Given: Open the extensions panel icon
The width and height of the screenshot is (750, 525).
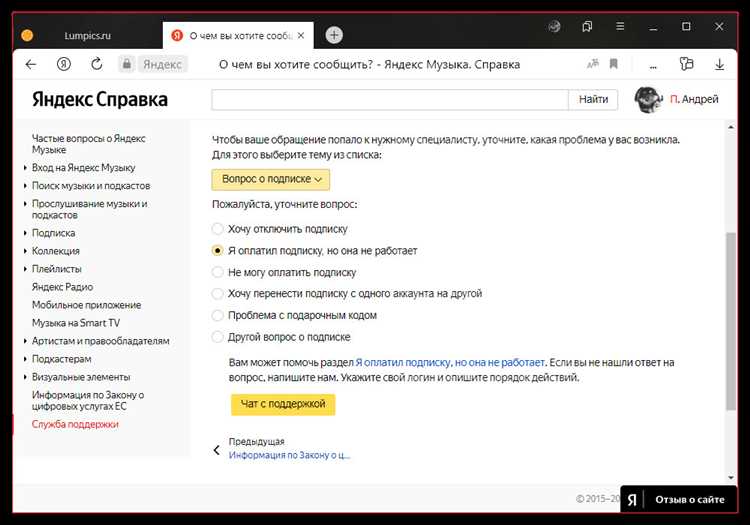Looking at the screenshot, I should (x=686, y=64).
